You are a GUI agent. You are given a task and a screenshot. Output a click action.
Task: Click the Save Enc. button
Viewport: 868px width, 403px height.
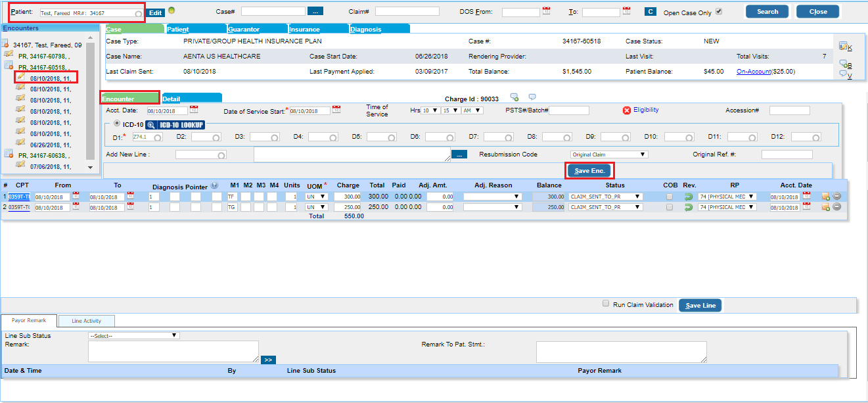tap(589, 170)
